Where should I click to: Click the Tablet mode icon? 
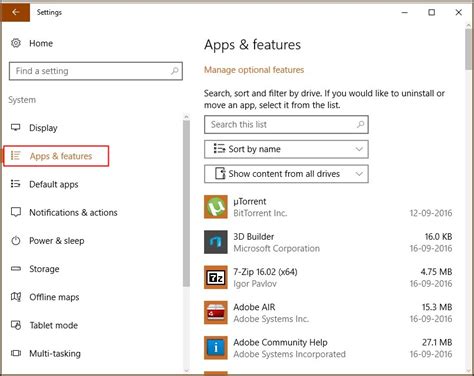point(16,325)
